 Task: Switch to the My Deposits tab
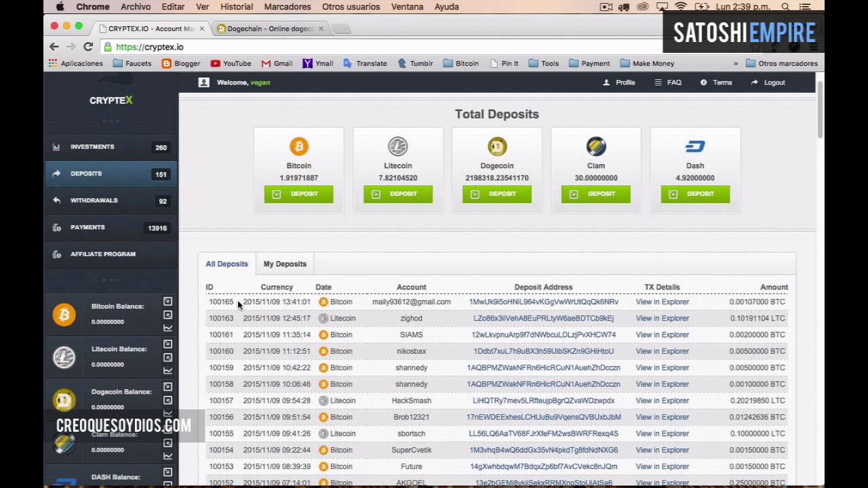[285, 264]
